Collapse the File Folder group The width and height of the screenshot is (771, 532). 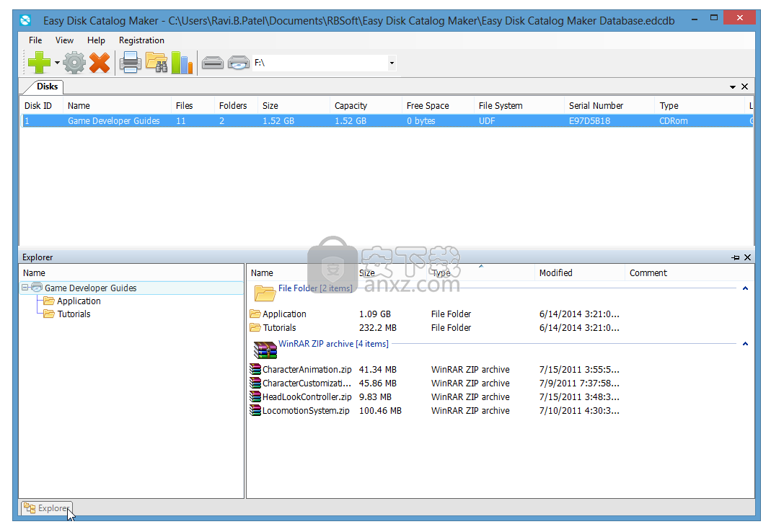click(746, 288)
